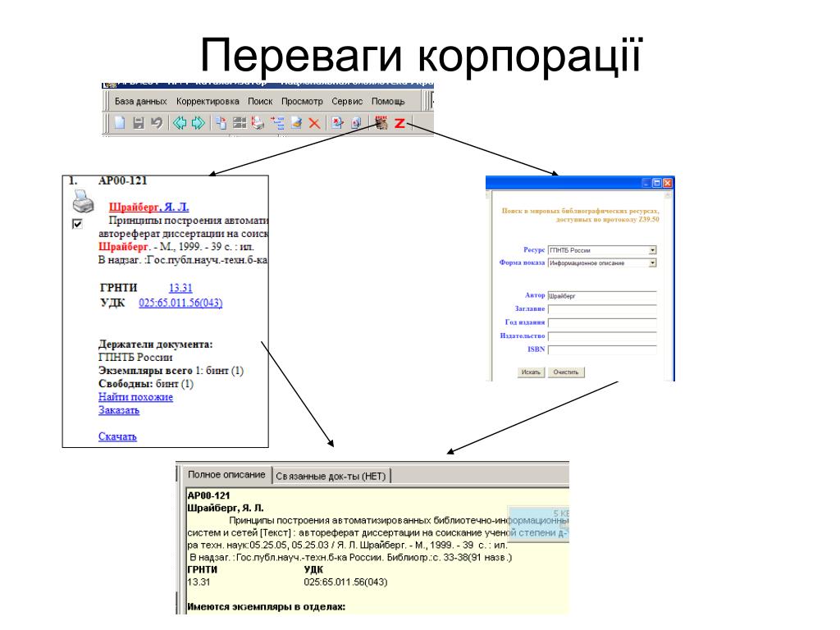Click the import document pages icon
This screenshot has height=630, width=840.
pos(356,123)
